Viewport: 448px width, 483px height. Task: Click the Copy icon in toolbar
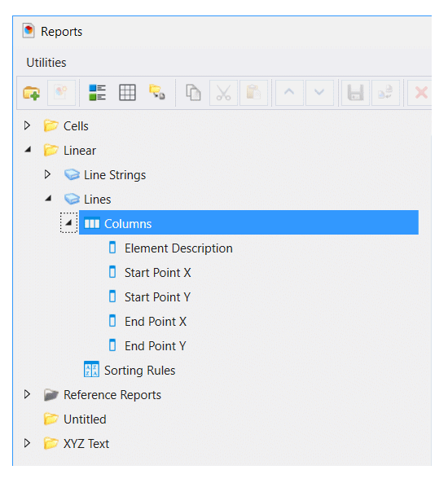coord(194,93)
